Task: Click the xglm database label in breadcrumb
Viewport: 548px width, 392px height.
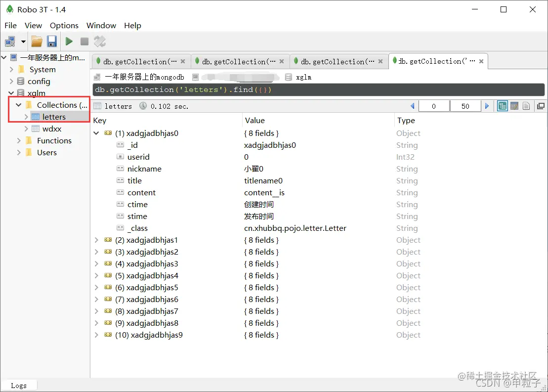Action: 303,77
